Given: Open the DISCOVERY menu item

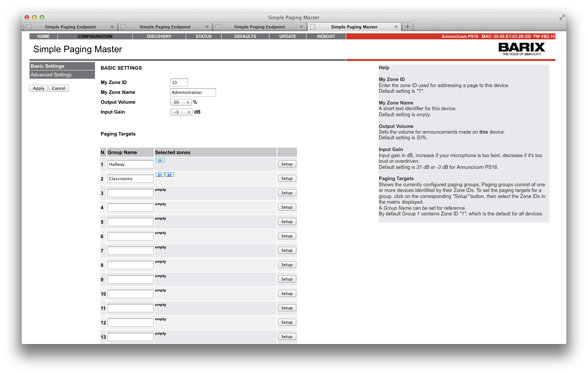Looking at the screenshot, I should click(159, 36).
